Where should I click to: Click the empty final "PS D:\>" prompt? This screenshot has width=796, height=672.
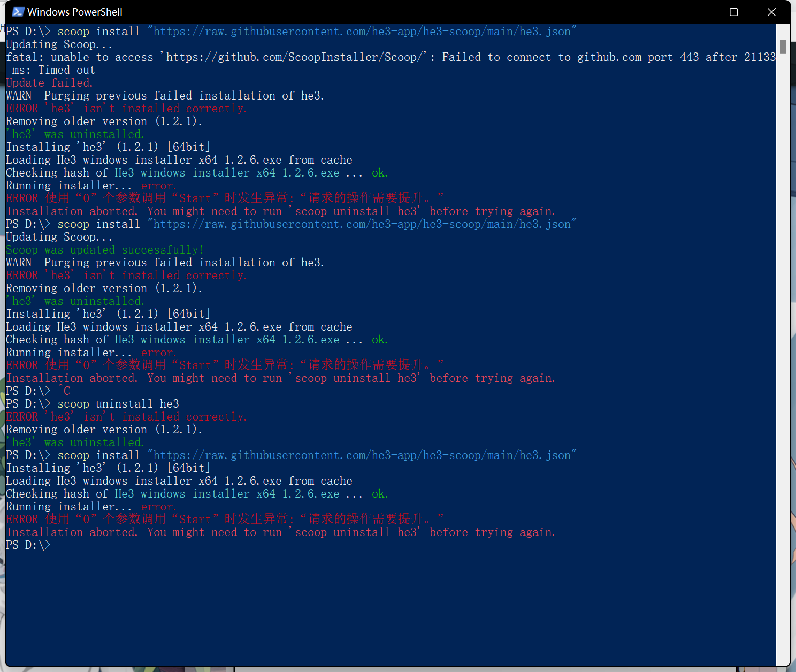click(x=28, y=545)
